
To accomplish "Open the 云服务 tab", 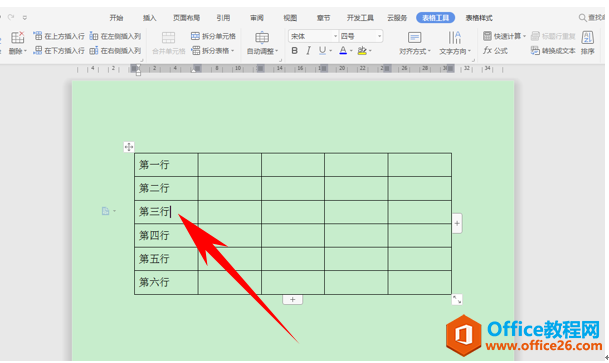I will tap(397, 17).
